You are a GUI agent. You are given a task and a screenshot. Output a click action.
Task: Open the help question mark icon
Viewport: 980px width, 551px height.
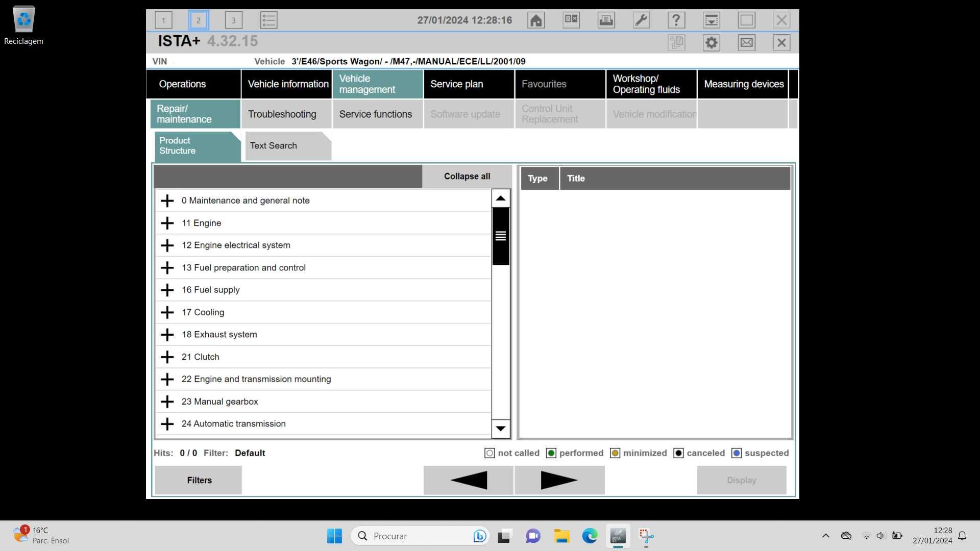pyautogui.click(x=676, y=20)
